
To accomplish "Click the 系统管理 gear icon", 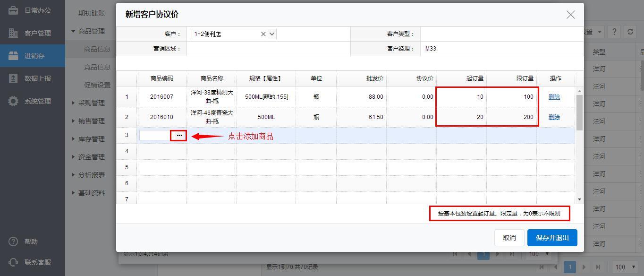I will [13, 101].
